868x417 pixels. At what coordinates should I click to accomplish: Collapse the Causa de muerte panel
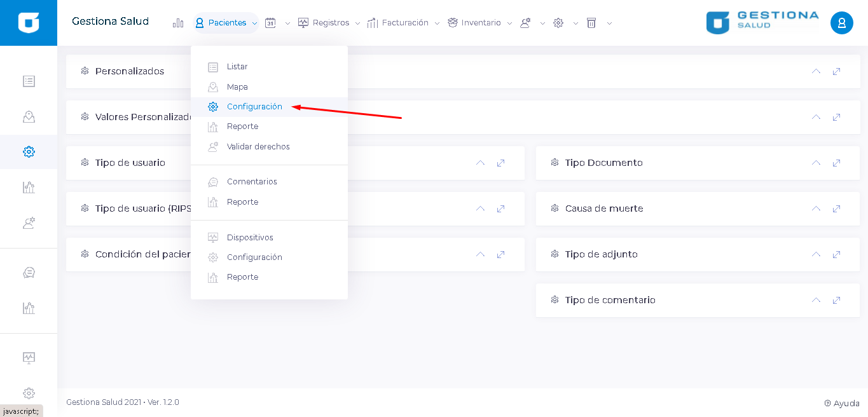pyautogui.click(x=816, y=208)
